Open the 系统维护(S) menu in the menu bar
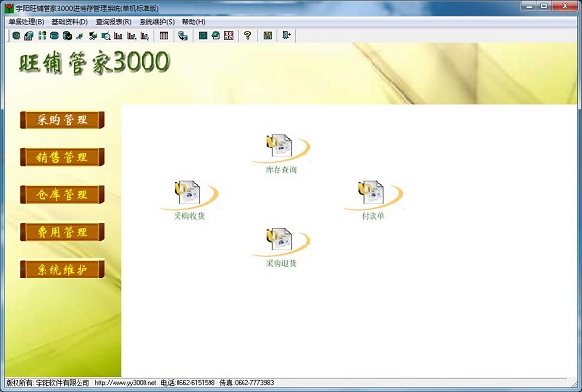Viewport: 582px width, 392px height. click(157, 22)
